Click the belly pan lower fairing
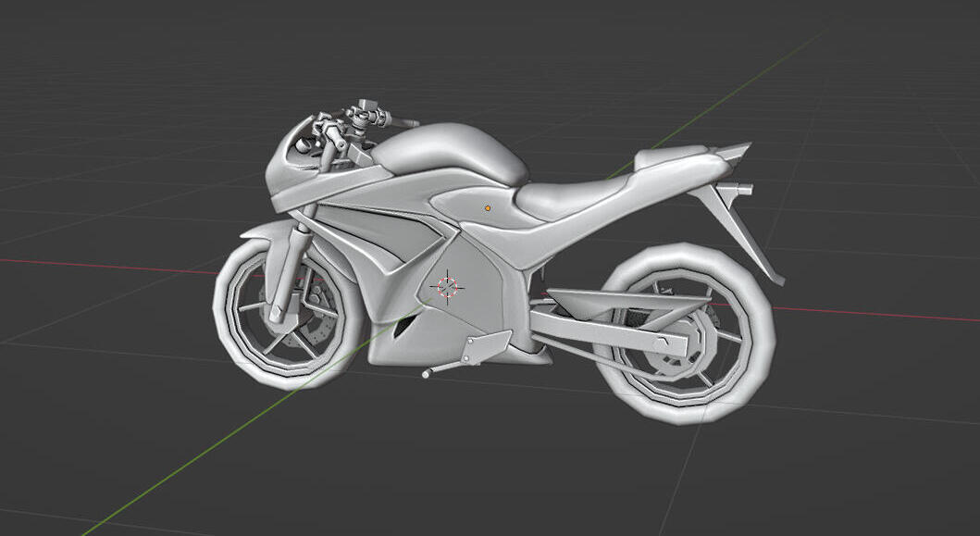The width and height of the screenshot is (980, 536). (407, 343)
